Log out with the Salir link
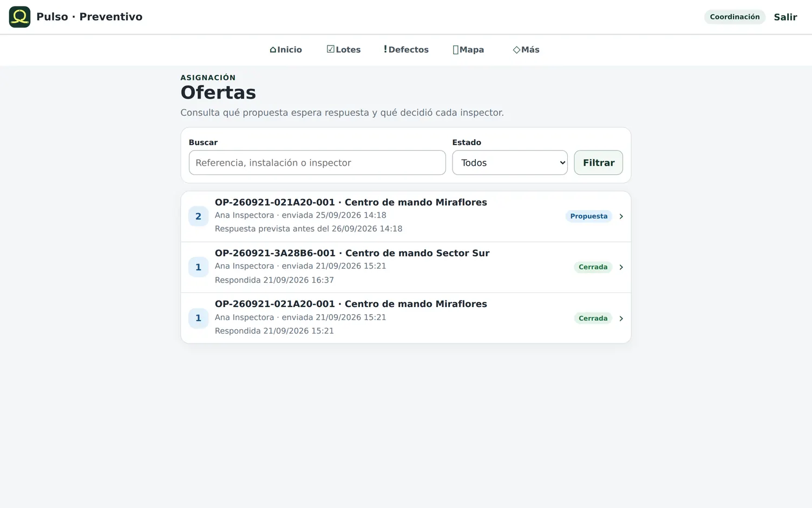This screenshot has height=508, width=812. click(x=785, y=17)
